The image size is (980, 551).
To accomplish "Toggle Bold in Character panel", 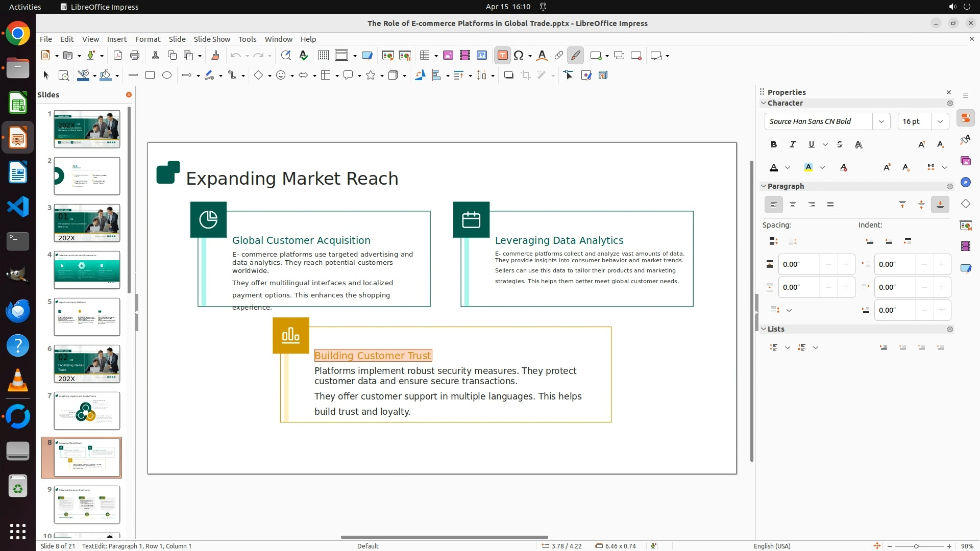I will pyautogui.click(x=774, y=145).
